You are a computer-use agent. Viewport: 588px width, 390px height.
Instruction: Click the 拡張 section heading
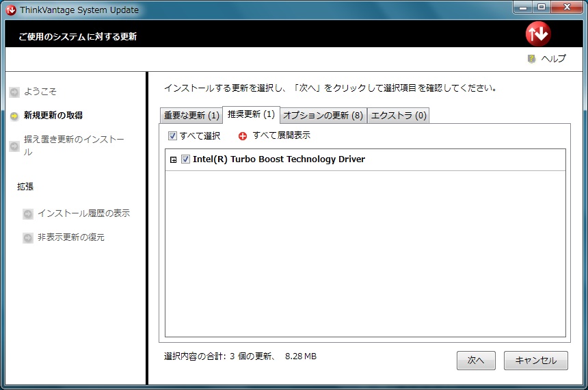(x=25, y=187)
